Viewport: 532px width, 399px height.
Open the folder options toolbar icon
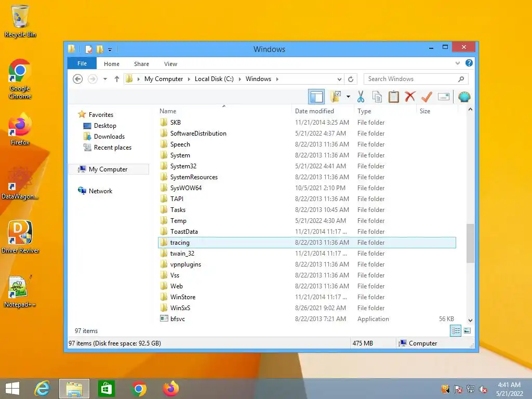[336, 97]
